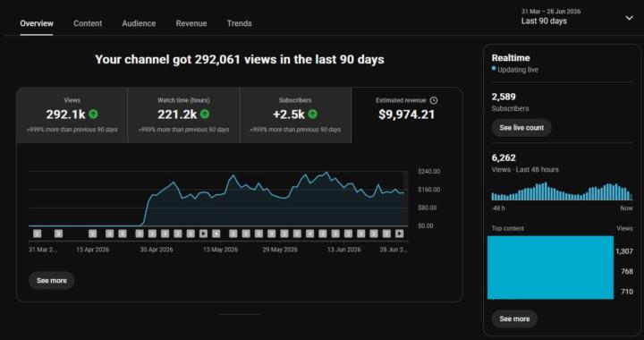
Task: Click the $9,974.21 estimated revenue value
Action: [x=407, y=115]
